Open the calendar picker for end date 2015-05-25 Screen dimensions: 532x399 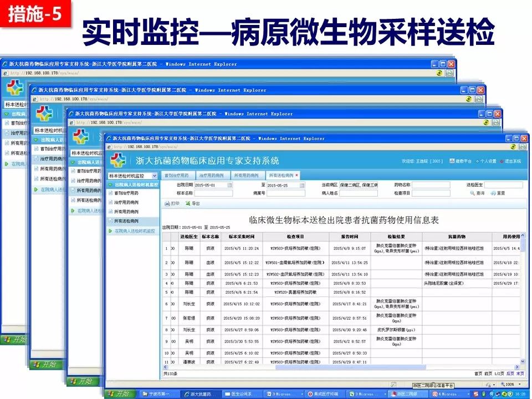click(x=302, y=185)
